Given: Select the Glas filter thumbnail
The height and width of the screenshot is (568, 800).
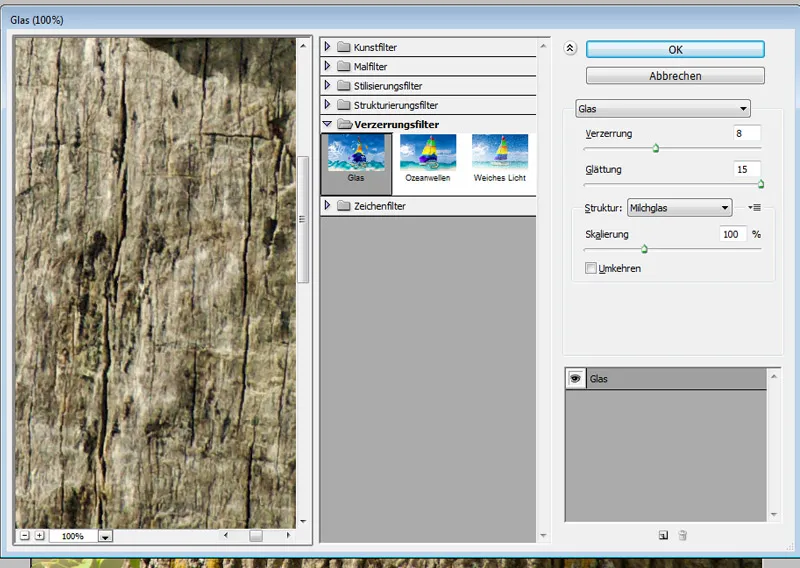Looking at the screenshot, I should pyautogui.click(x=356, y=163).
